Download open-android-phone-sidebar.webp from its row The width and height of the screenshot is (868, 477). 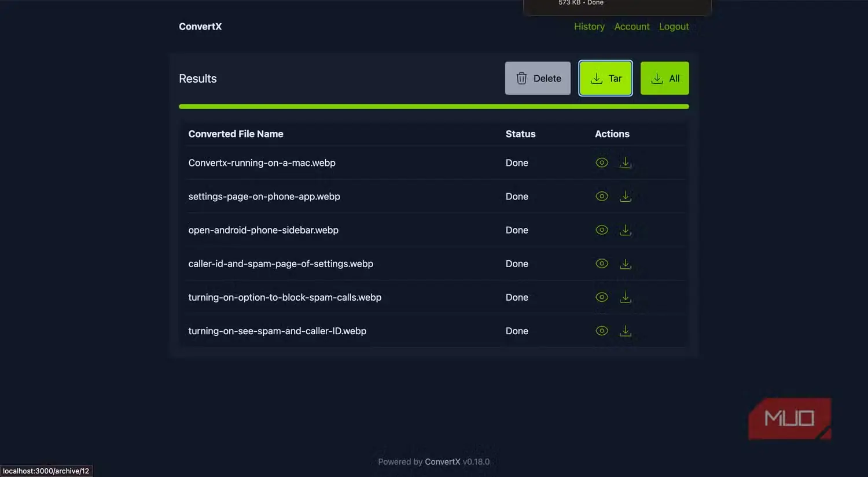(625, 230)
